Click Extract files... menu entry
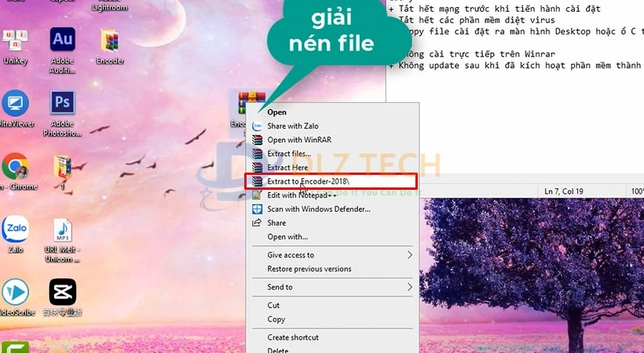644x353 pixels. (289, 154)
